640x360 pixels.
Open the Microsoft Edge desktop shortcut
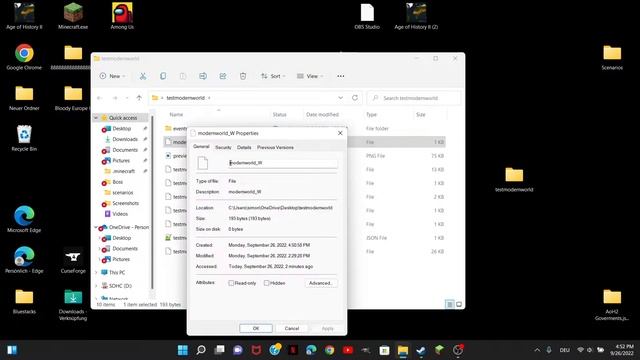pyautogui.click(x=24, y=220)
